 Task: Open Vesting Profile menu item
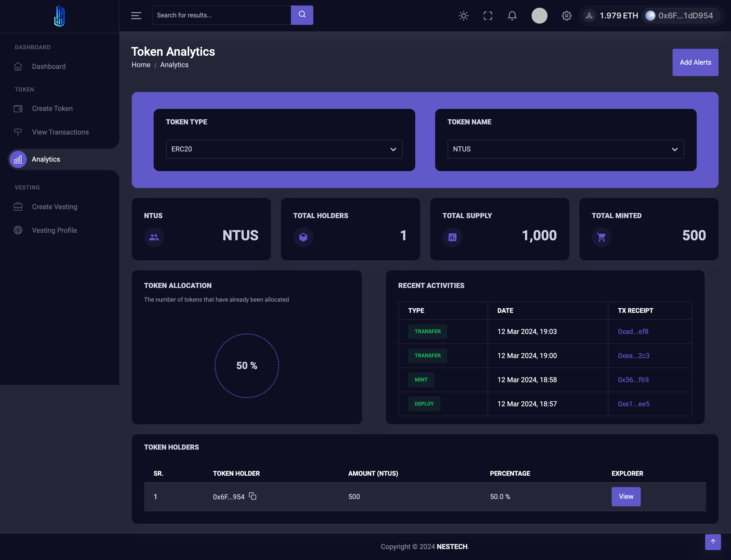(x=54, y=230)
